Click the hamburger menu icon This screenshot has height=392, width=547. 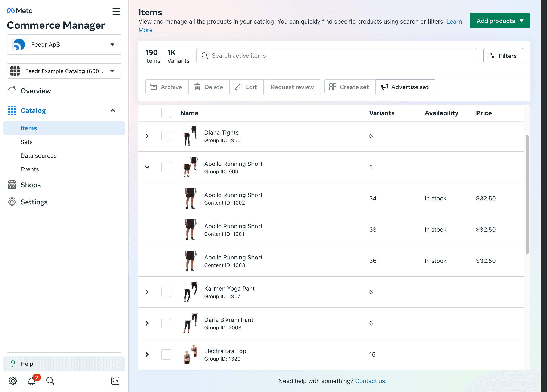coord(116,11)
